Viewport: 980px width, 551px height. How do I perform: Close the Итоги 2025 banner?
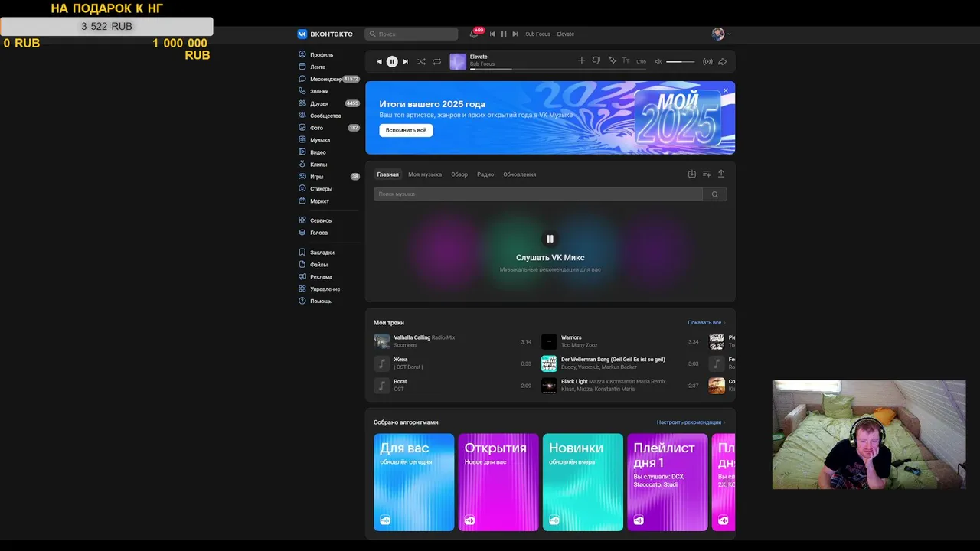(726, 90)
